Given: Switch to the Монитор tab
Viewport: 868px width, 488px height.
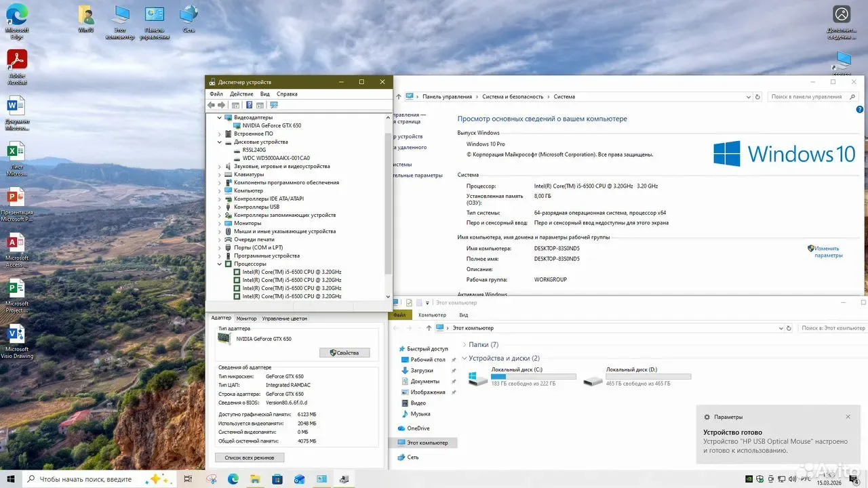Looking at the screenshot, I should pyautogui.click(x=247, y=319).
